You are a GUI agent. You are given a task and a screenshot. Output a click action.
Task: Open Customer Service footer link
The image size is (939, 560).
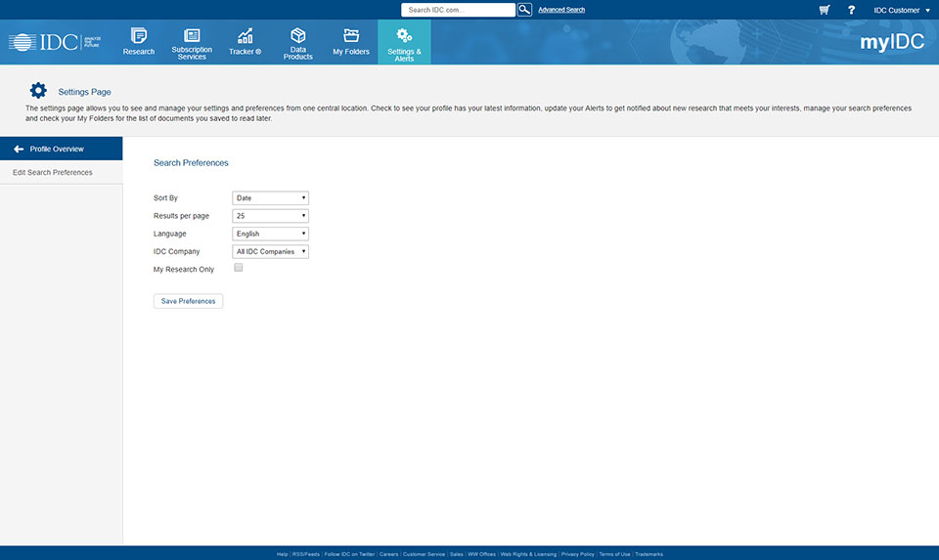click(424, 554)
